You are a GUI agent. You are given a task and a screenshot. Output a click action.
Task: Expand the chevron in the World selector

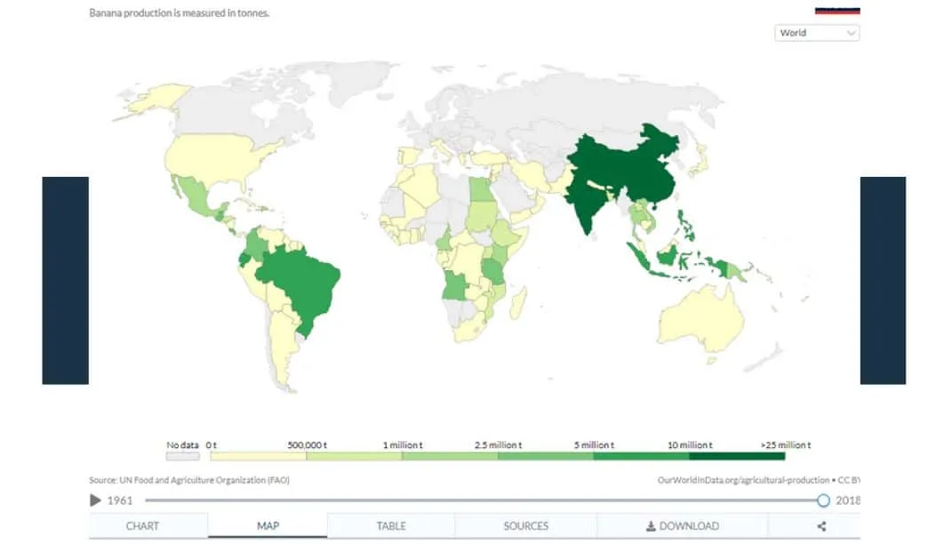[851, 32]
